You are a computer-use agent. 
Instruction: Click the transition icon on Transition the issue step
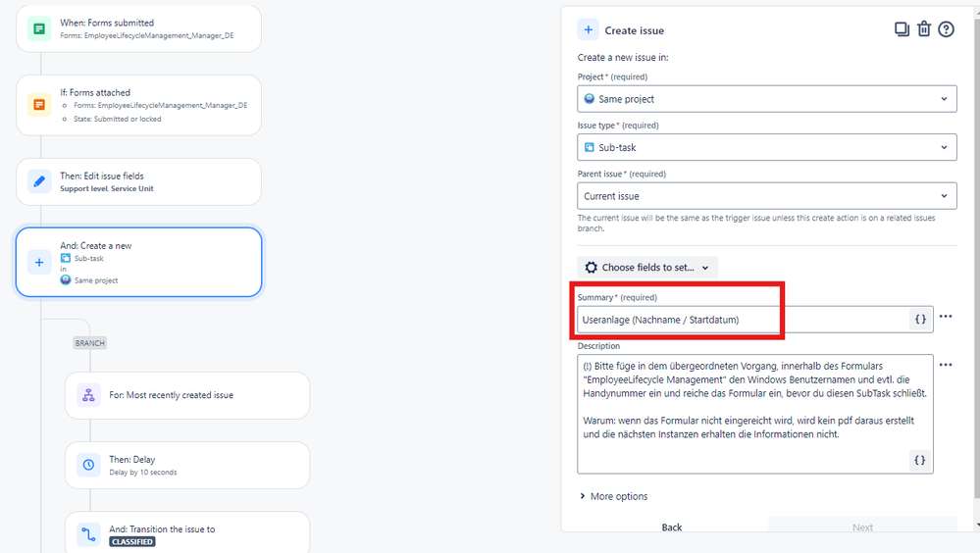tap(88, 534)
